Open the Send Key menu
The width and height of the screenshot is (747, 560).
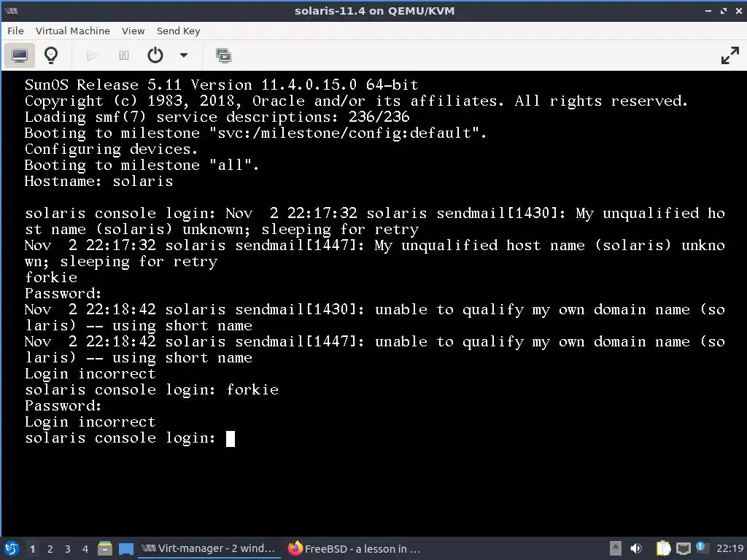click(x=178, y=31)
